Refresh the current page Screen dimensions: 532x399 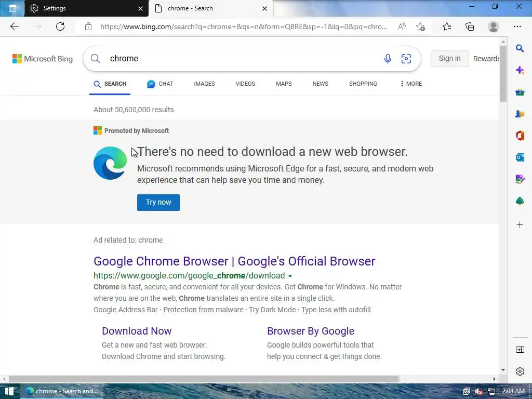[x=60, y=26]
